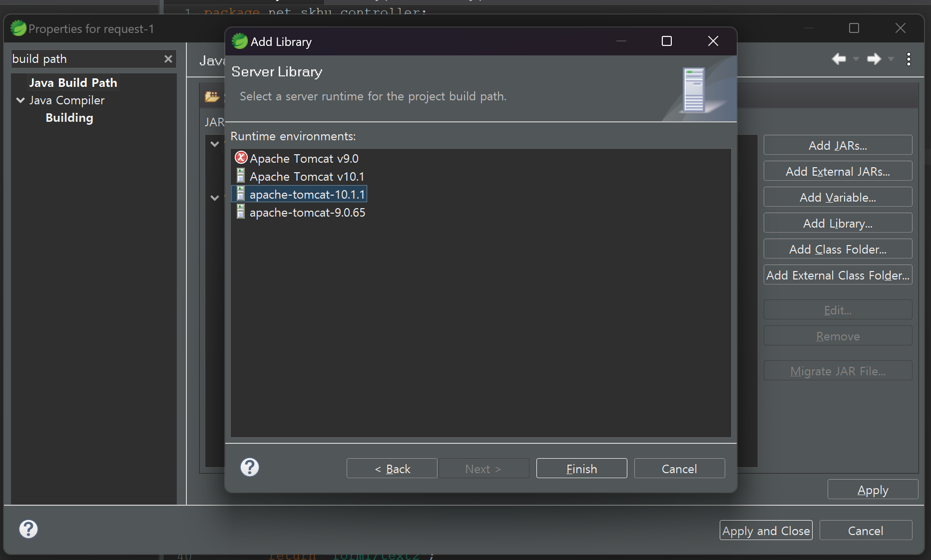Collapse the Java Compiler tree node
Image resolution: width=931 pixels, height=560 pixels.
point(20,100)
